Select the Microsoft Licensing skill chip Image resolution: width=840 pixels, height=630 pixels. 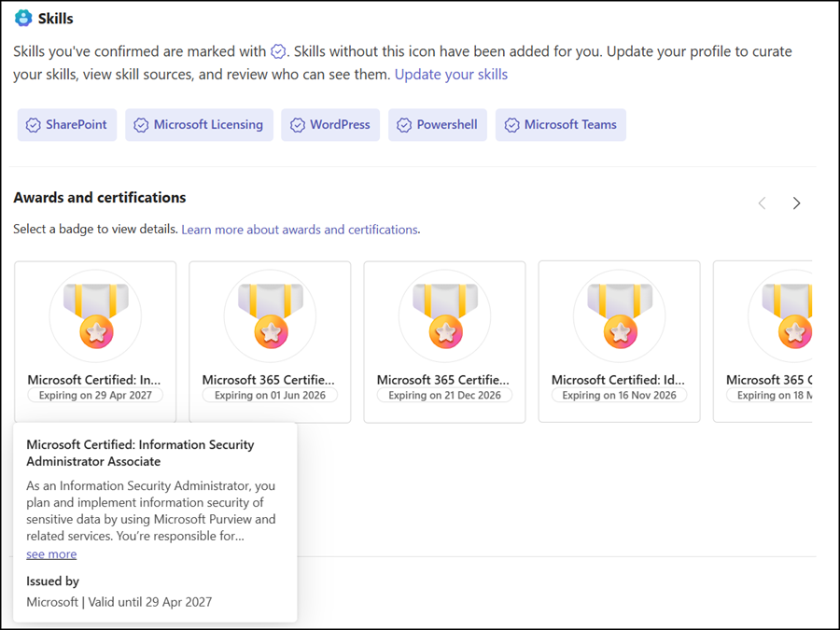(x=200, y=125)
